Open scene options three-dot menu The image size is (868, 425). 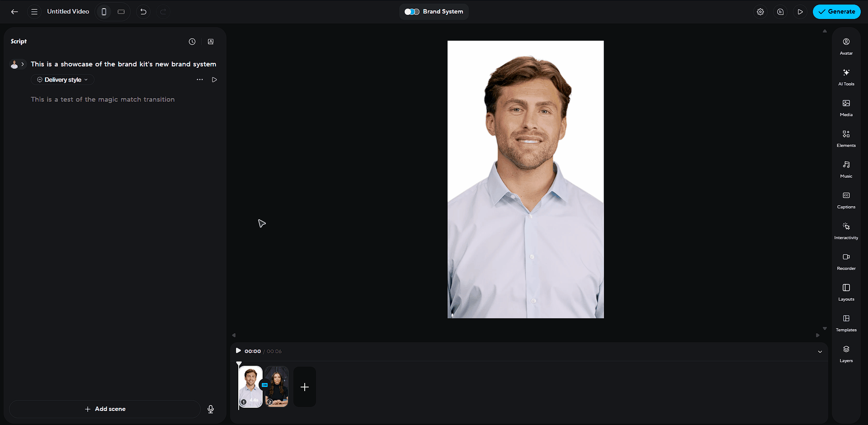[200, 80]
